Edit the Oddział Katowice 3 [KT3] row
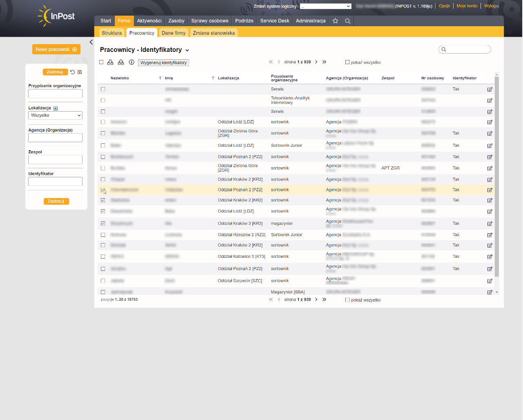Viewport: 523px width, 420px height. [x=490, y=257]
